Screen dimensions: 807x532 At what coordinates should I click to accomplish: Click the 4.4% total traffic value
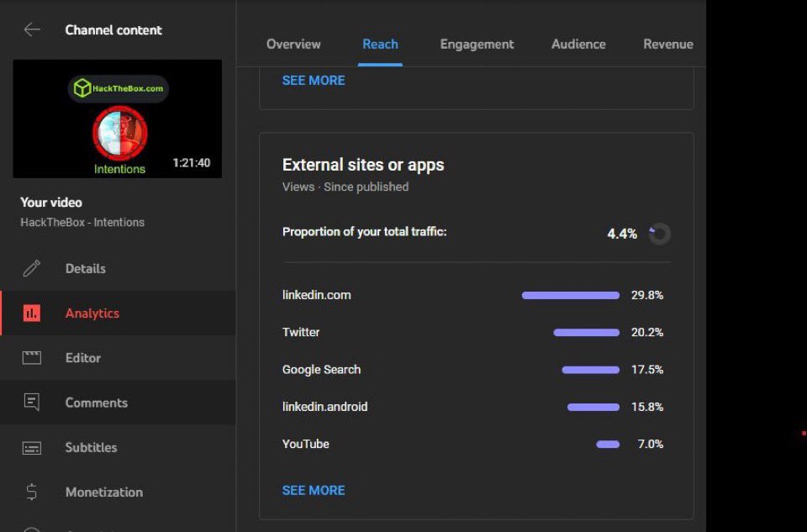click(622, 234)
